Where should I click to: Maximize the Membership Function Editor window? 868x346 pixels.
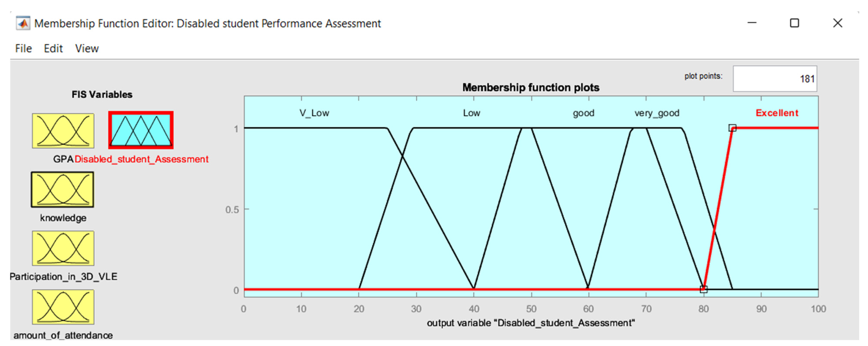point(795,23)
